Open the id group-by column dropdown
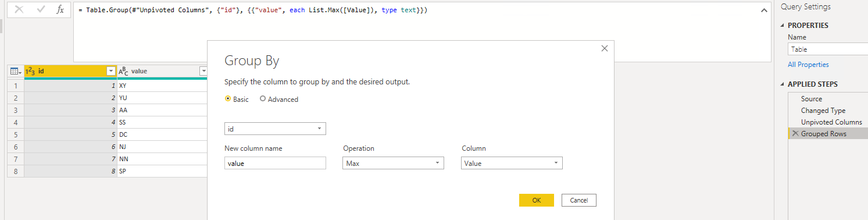 [x=275, y=129]
